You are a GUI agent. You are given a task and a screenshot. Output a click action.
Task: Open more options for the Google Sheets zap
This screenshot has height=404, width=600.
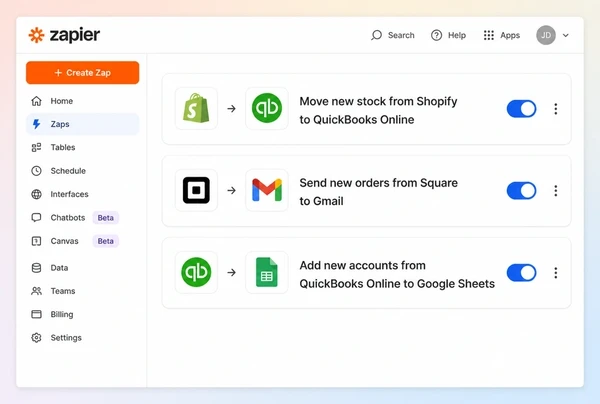556,273
